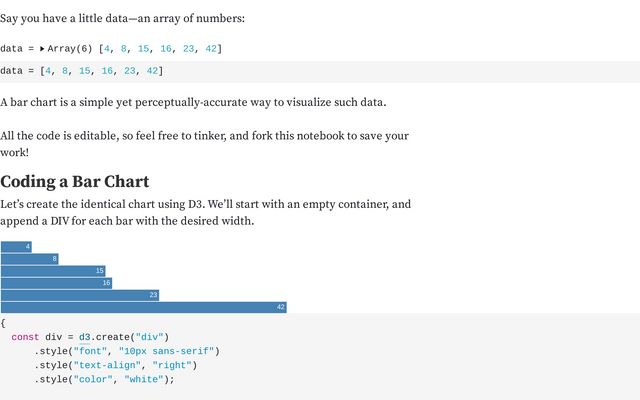Image resolution: width=640 pixels, height=400 pixels.
Task: Click the Array(6) label in the output
Action: pos(70,49)
